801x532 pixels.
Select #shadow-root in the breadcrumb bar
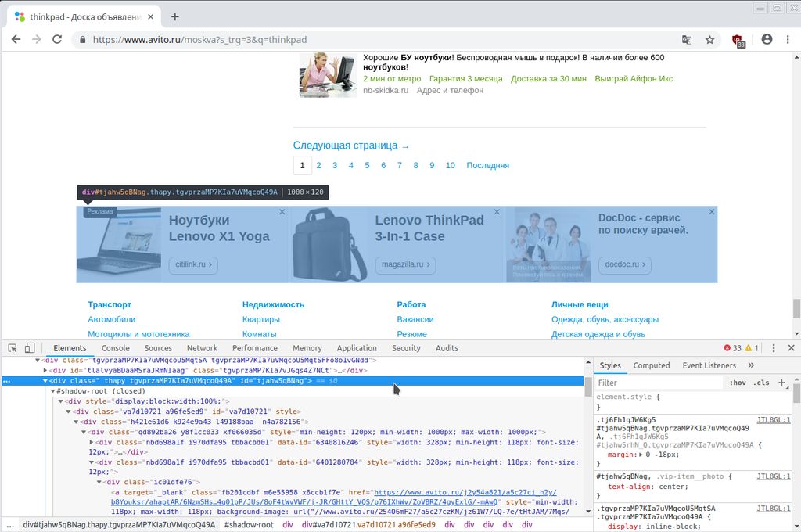(x=249, y=525)
